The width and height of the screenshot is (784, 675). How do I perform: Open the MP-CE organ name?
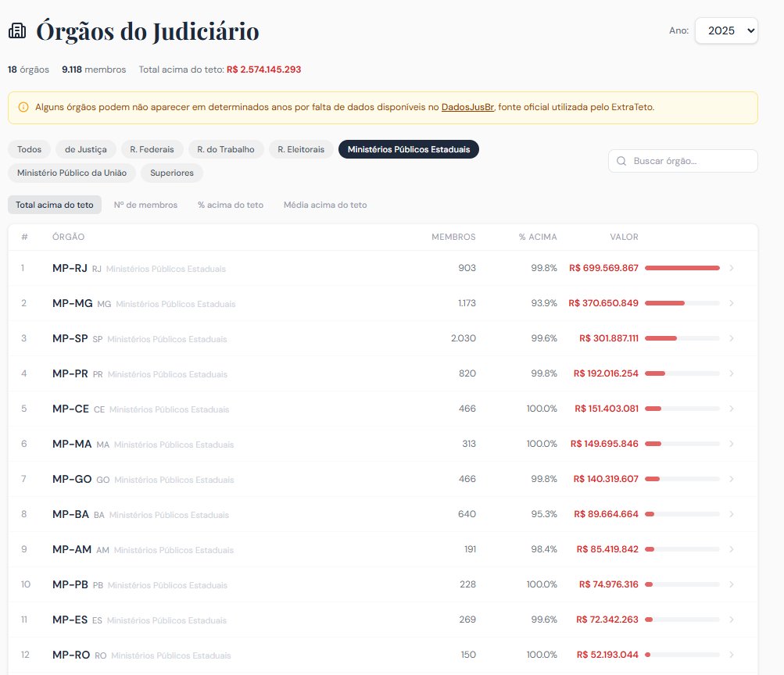pyautogui.click(x=70, y=409)
